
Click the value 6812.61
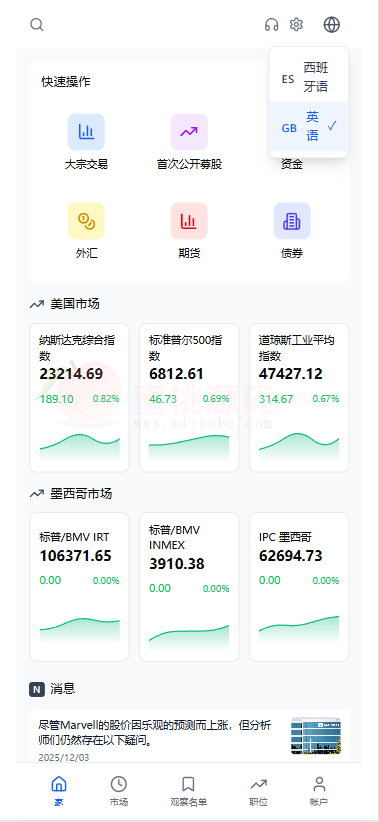coord(176,374)
